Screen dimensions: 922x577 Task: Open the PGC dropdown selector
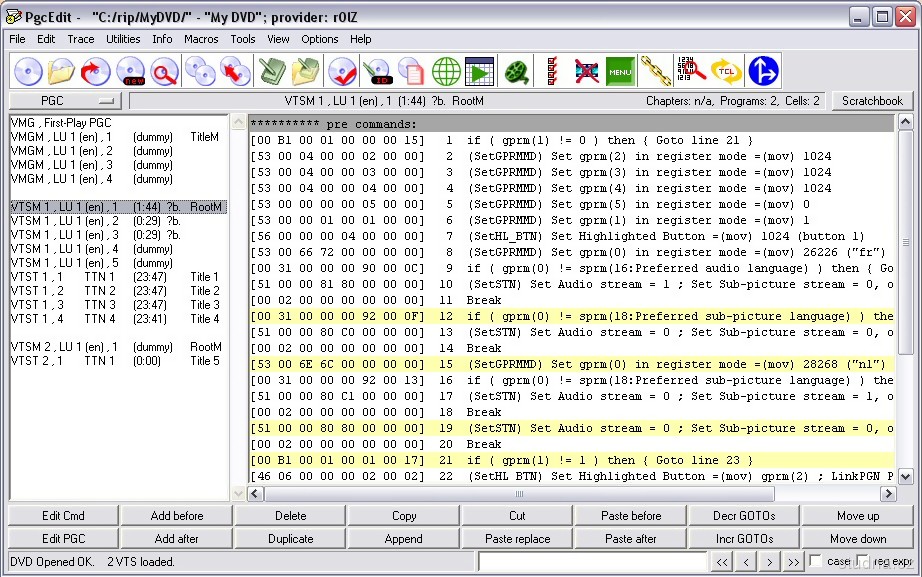coord(65,101)
